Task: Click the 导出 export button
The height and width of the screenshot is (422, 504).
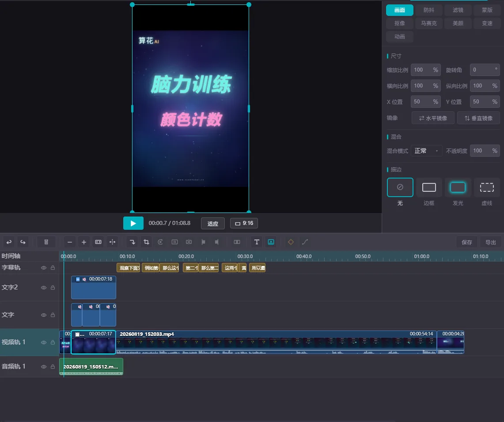Action: pos(490,242)
